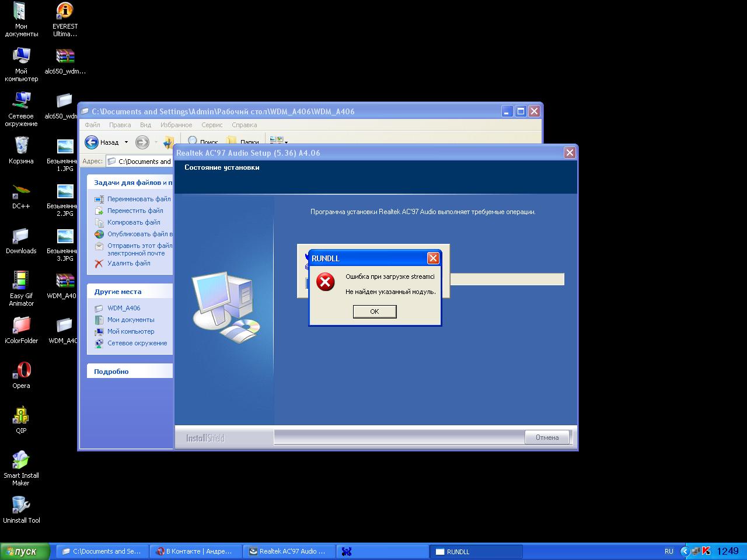Viewport: 747px width, 560px height.
Task: Open the Справка menu in Explorer
Action: pos(244,125)
